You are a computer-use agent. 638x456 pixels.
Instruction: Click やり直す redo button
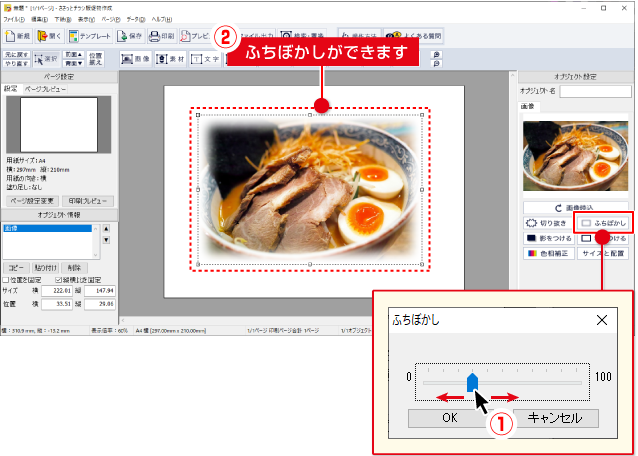click(16, 63)
